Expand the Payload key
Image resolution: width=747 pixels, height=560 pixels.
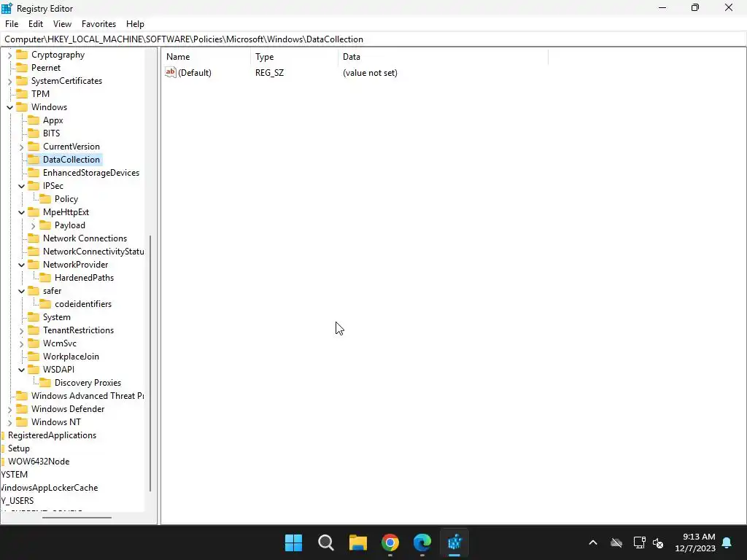tap(33, 226)
